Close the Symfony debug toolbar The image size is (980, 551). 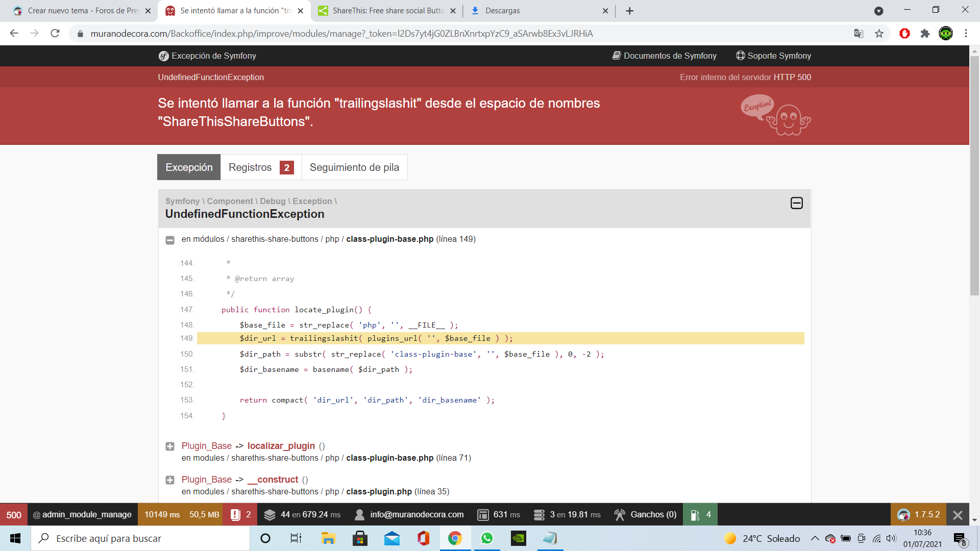point(958,515)
